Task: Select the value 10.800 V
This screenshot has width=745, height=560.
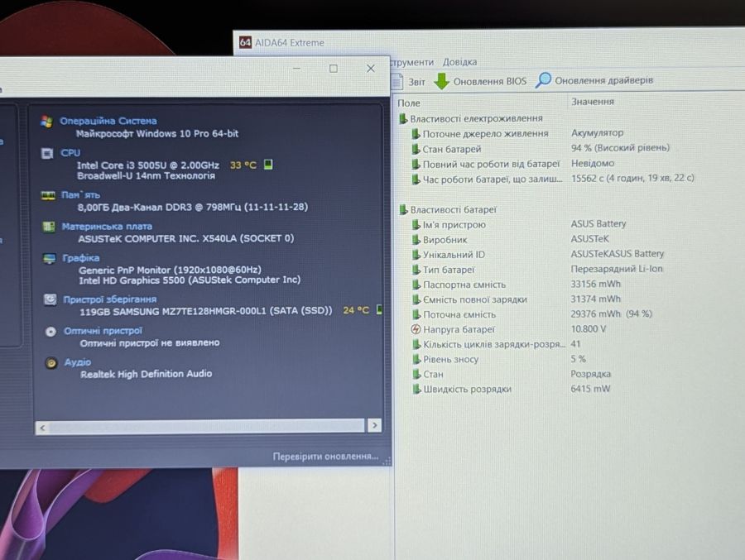Action: pyautogui.click(x=589, y=328)
